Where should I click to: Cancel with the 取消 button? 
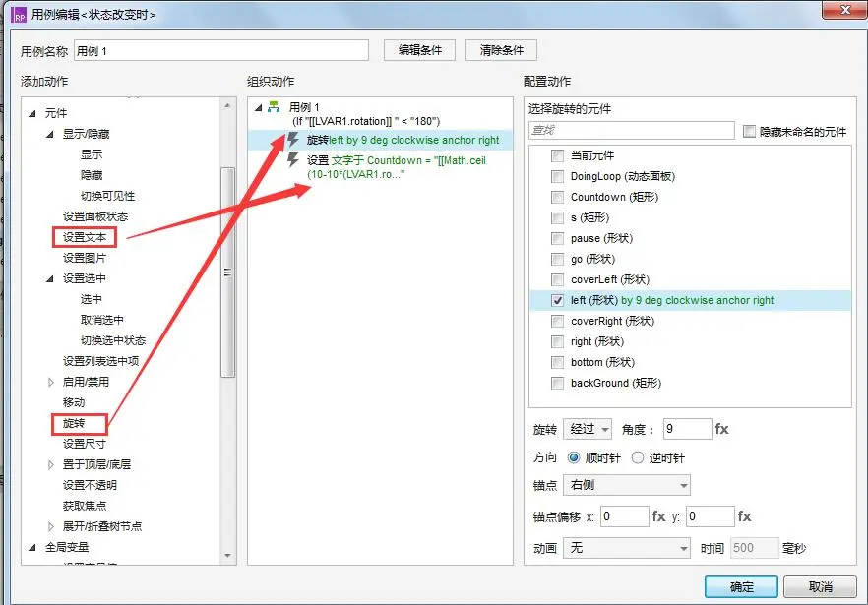click(820, 586)
